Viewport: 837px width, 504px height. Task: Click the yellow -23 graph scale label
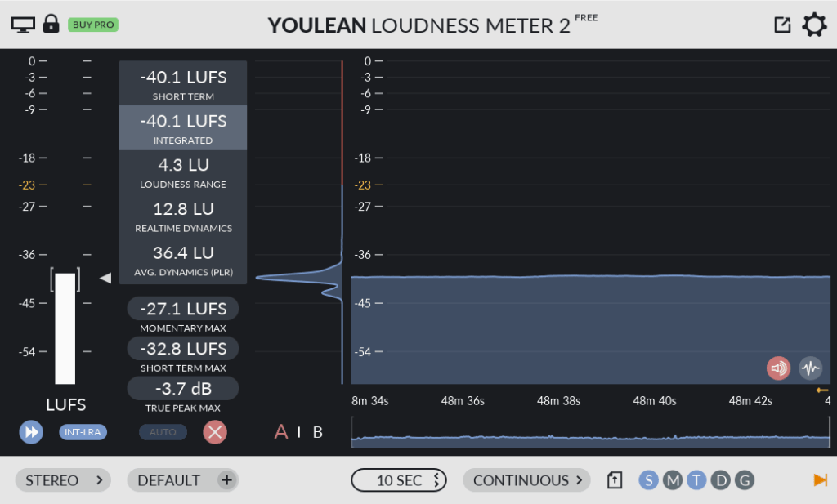tap(363, 185)
